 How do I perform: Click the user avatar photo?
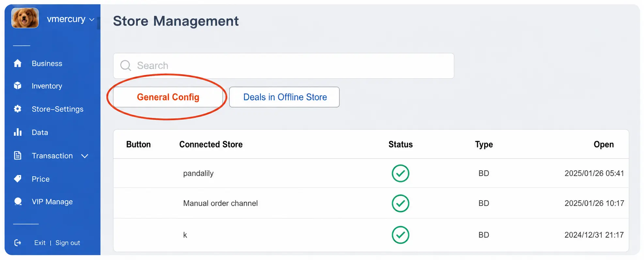coord(25,18)
